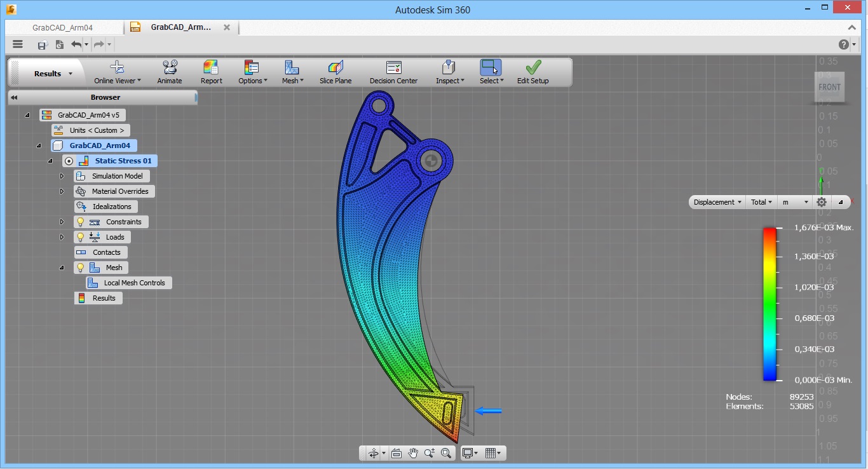Image resolution: width=868 pixels, height=469 pixels.
Task: Select the Results tree item
Action: (98, 298)
